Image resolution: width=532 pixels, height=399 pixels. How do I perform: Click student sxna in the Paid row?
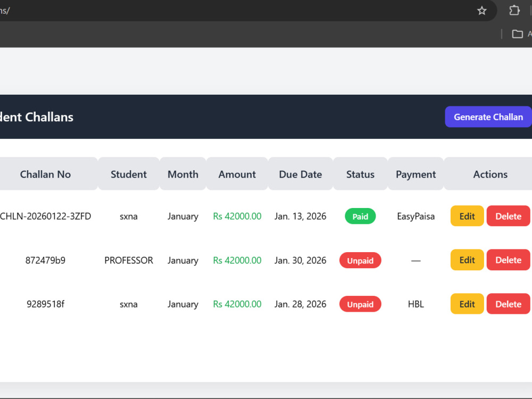129,216
